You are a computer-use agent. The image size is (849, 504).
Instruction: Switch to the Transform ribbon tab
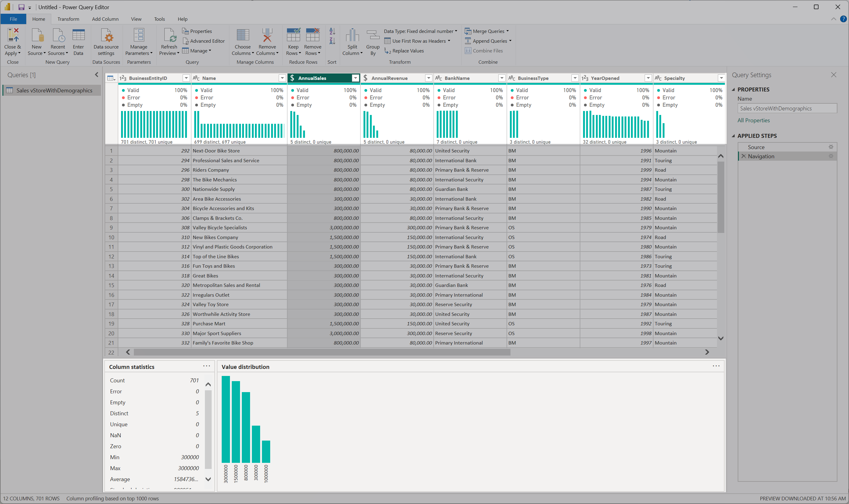(x=68, y=19)
